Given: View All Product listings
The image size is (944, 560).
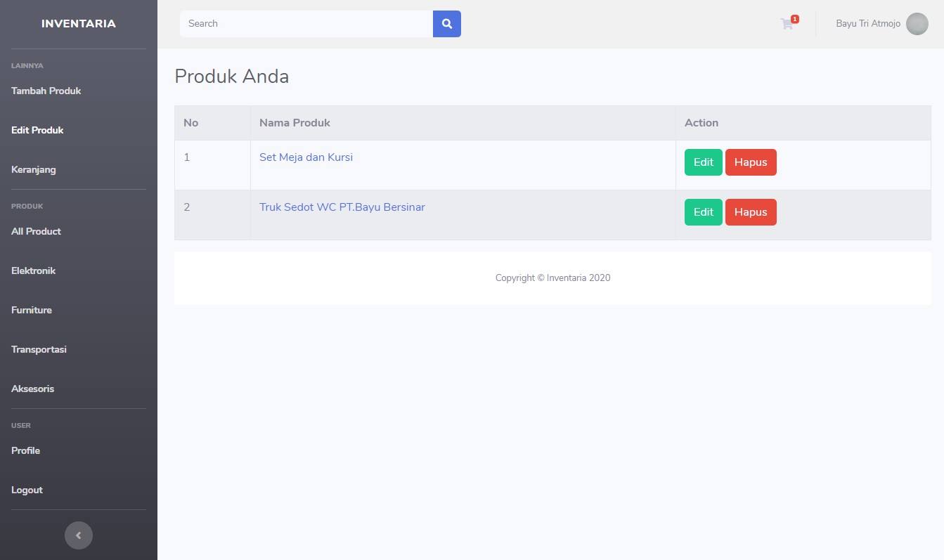Looking at the screenshot, I should coord(36,231).
